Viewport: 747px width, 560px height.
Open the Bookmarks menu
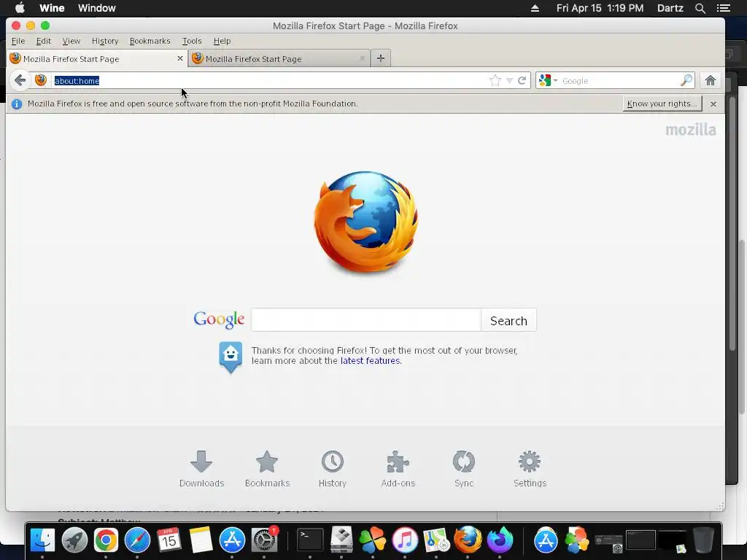tap(150, 41)
